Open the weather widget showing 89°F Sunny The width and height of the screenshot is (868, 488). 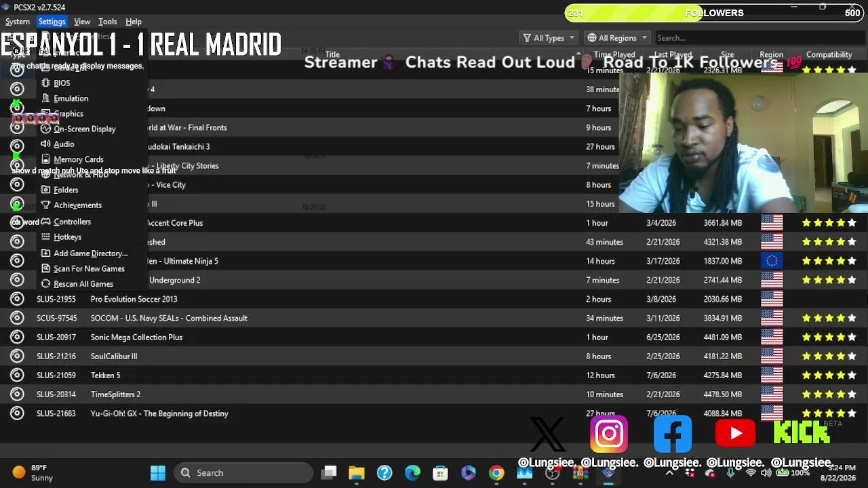point(33,473)
